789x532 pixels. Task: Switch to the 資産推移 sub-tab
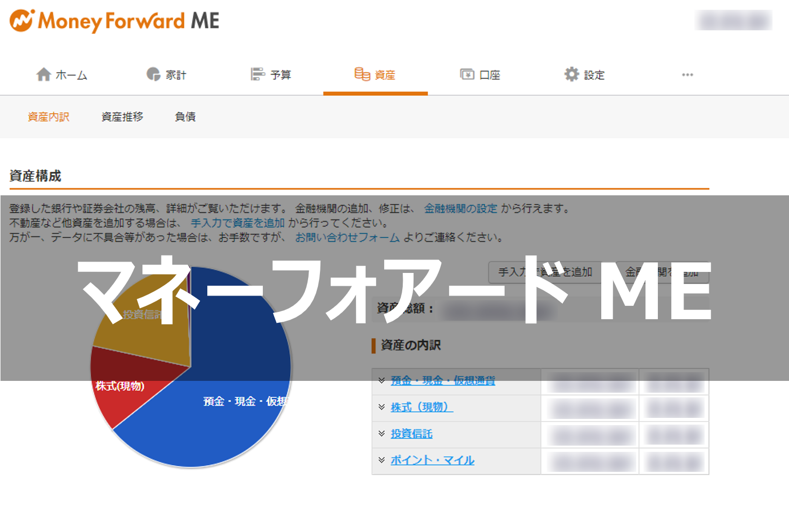pos(122,117)
